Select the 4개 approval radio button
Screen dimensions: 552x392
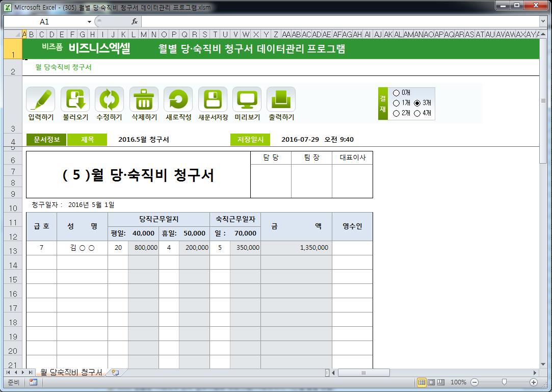tap(417, 113)
